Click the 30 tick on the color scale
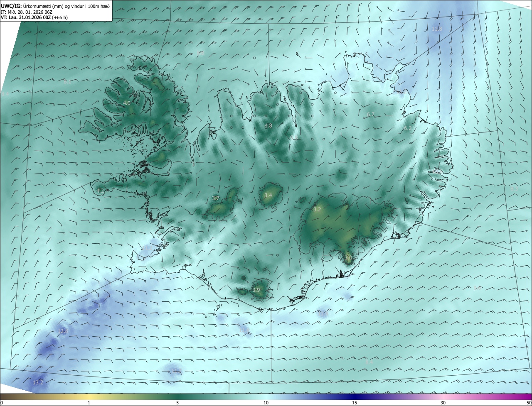Screen dimensions: 532x406 pyautogui.click(x=443, y=403)
